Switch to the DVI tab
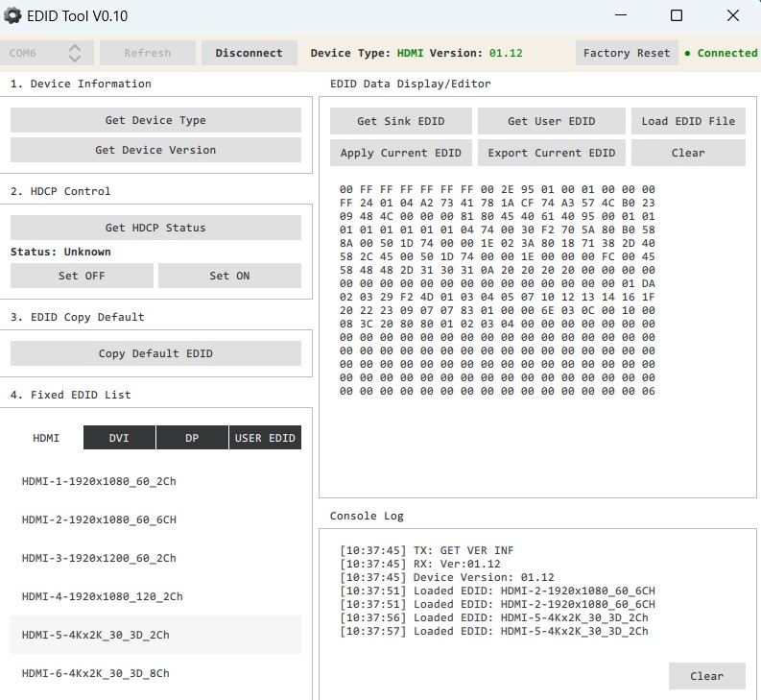761x700 pixels. [119, 438]
